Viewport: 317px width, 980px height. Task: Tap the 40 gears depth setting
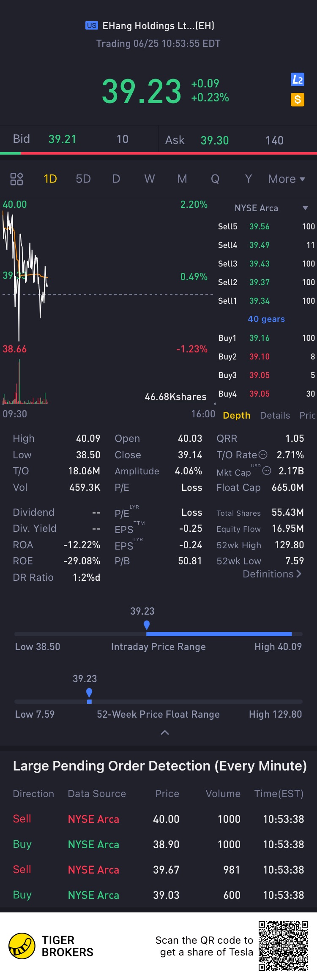(x=266, y=319)
